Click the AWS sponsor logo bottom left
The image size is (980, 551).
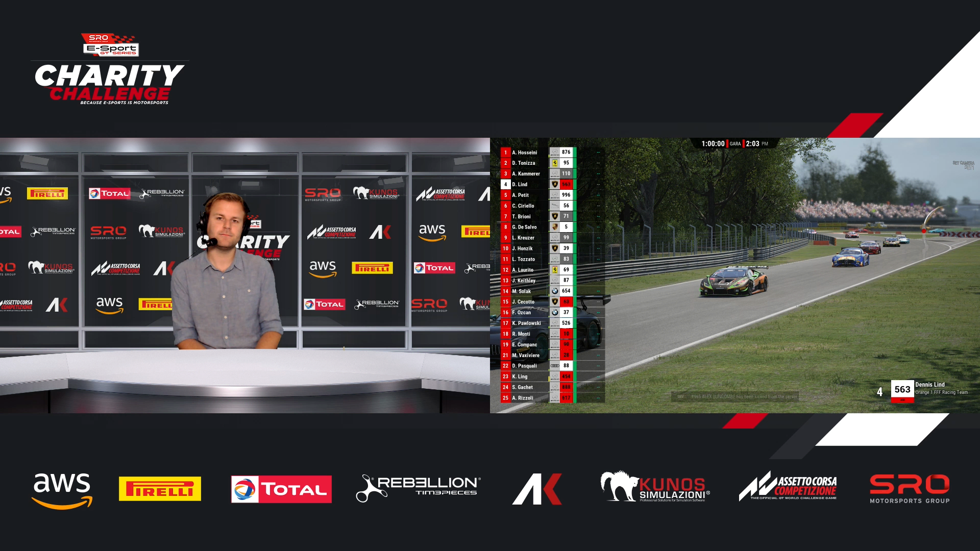coord(61,488)
